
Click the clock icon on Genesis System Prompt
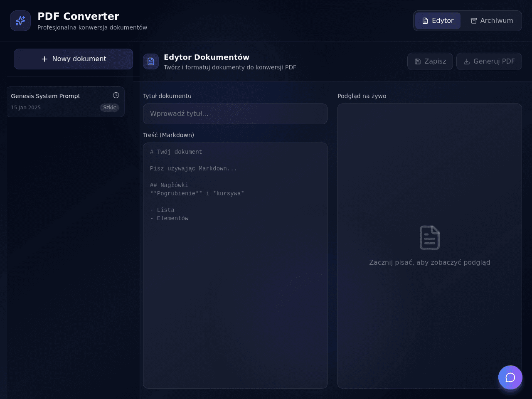pyautogui.click(x=116, y=95)
